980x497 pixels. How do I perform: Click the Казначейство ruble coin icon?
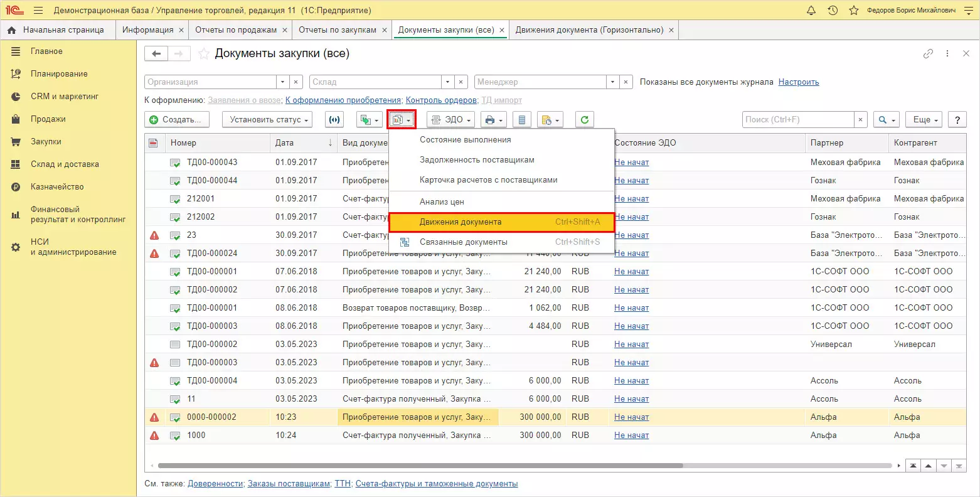point(16,187)
